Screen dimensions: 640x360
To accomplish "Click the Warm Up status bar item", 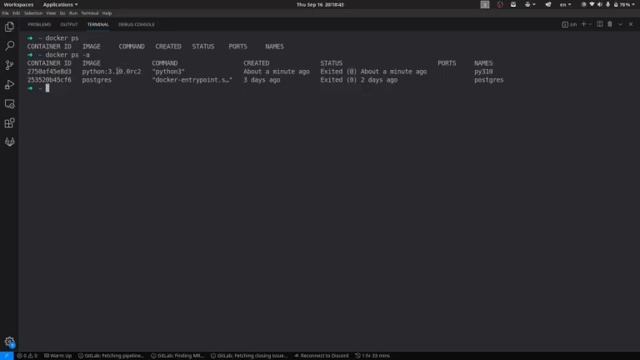I will coord(58,356).
